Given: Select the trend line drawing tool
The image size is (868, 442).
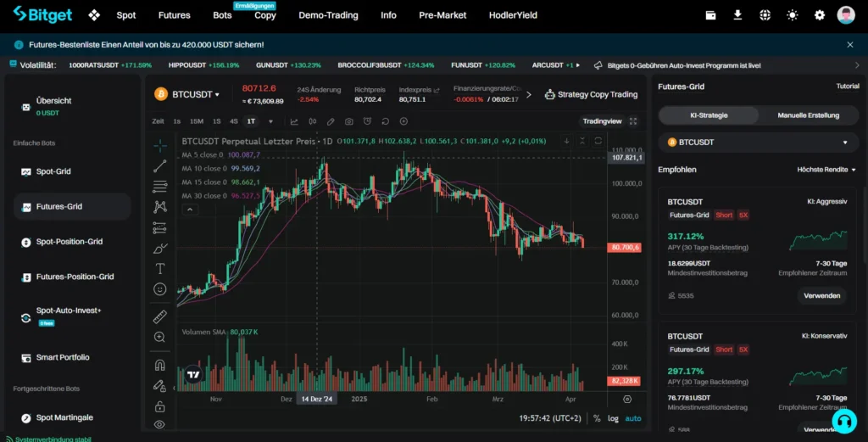Looking at the screenshot, I should [x=160, y=165].
